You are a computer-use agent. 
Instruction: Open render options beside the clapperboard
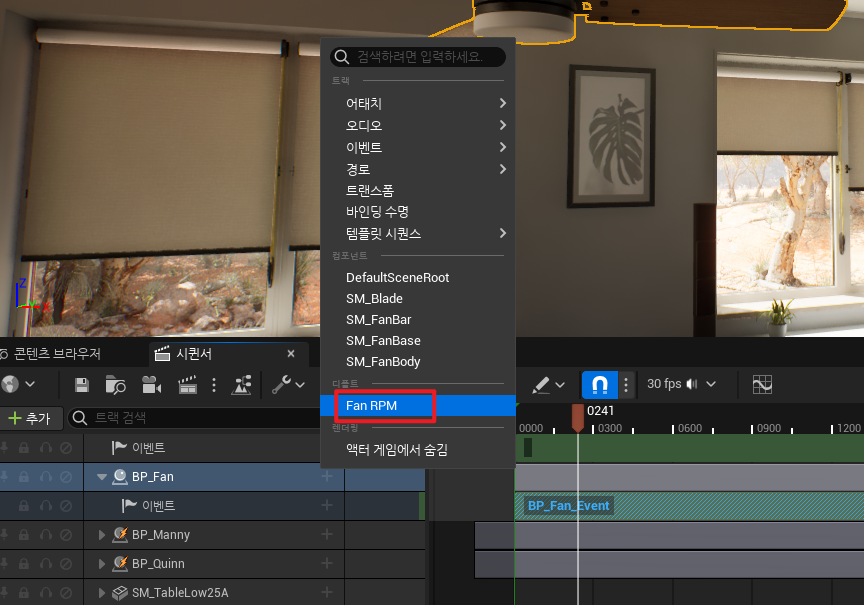click(x=214, y=385)
